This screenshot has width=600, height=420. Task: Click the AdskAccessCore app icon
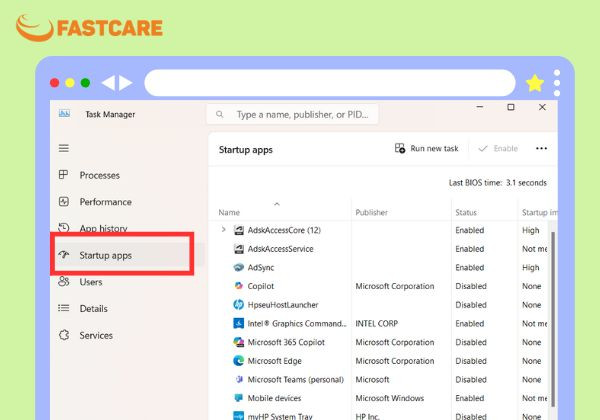[x=239, y=230]
